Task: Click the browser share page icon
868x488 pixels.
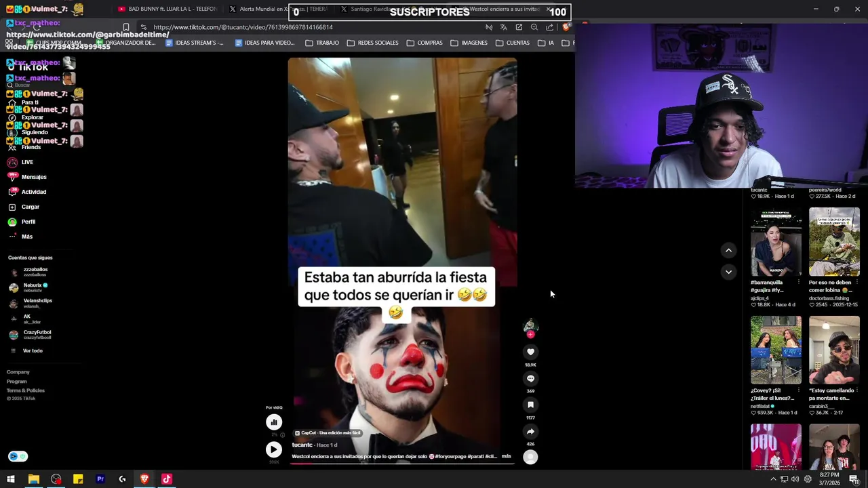Action: click(549, 27)
